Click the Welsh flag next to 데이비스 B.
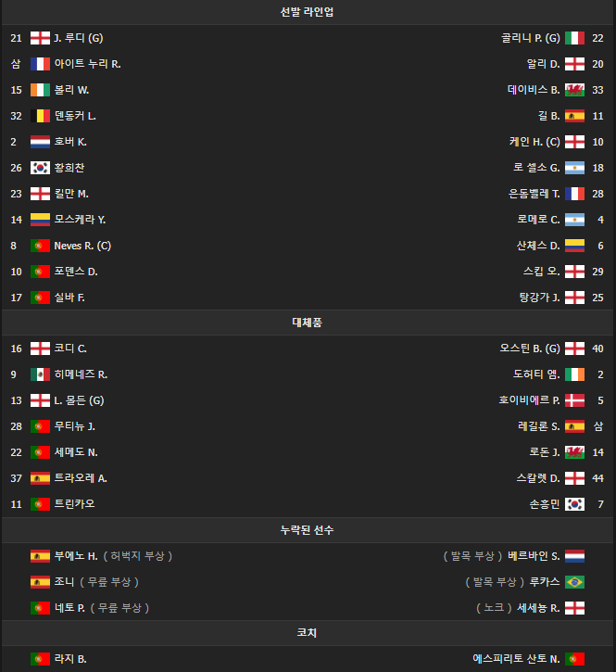Image resolution: width=616 pixels, height=672 pixels. (x=574, y=90)
